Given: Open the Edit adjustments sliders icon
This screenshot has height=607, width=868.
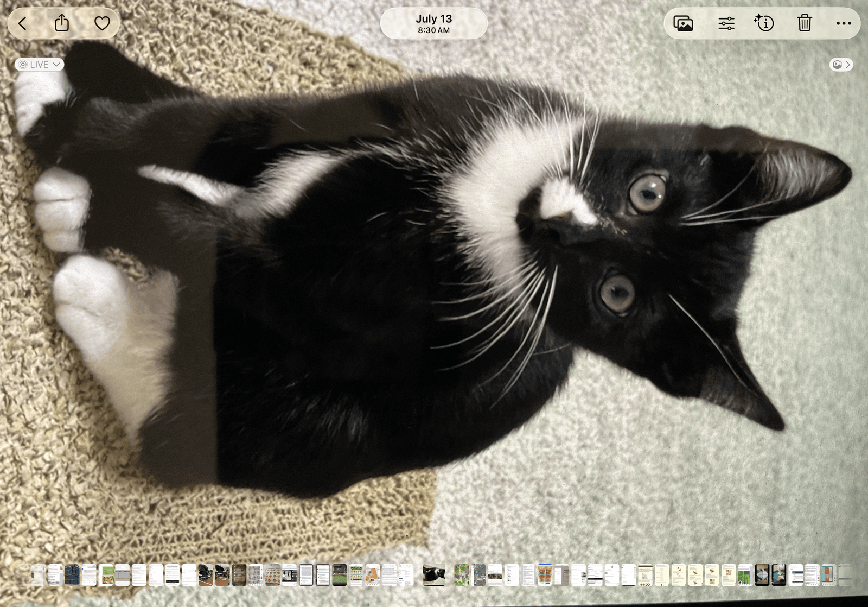Looking at the screenshot, I should [726, 23].
